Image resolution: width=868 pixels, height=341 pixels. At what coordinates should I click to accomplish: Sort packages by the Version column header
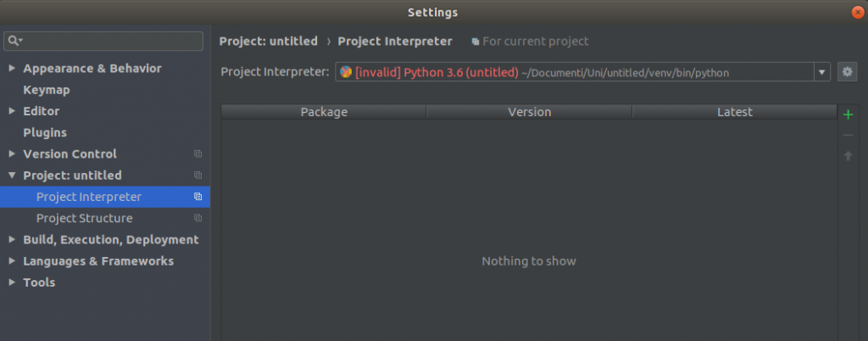point(529,112)
